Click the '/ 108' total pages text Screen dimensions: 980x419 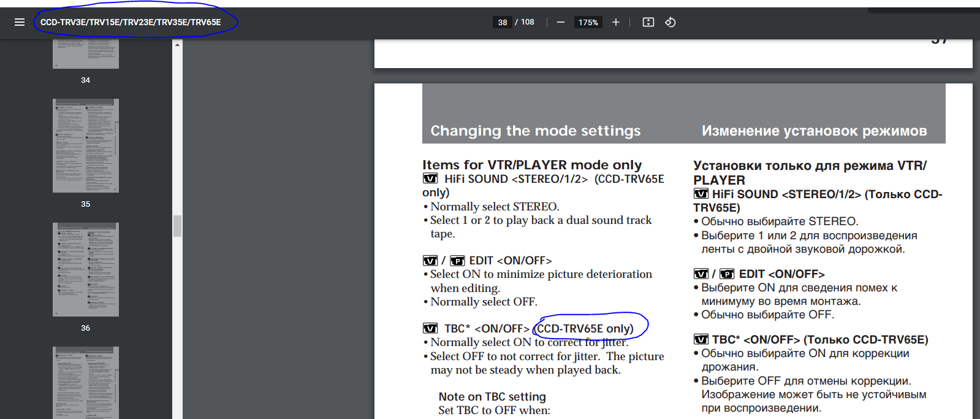525,22
